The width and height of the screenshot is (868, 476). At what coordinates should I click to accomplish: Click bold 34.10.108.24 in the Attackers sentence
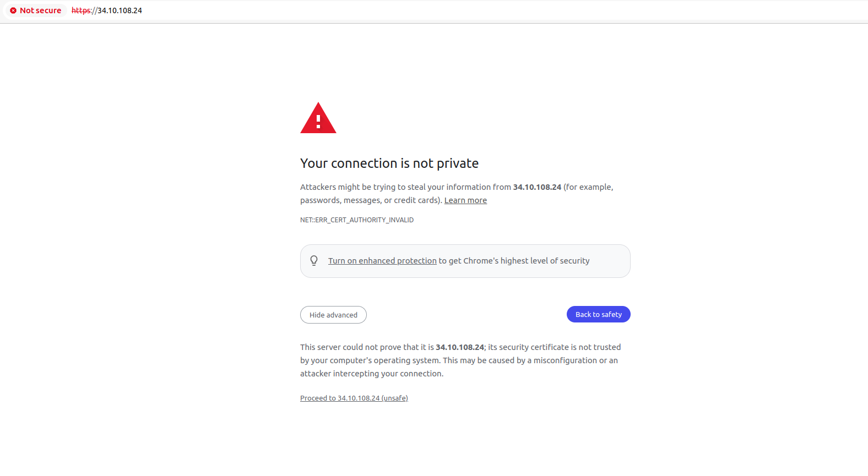tap(537, 187)
